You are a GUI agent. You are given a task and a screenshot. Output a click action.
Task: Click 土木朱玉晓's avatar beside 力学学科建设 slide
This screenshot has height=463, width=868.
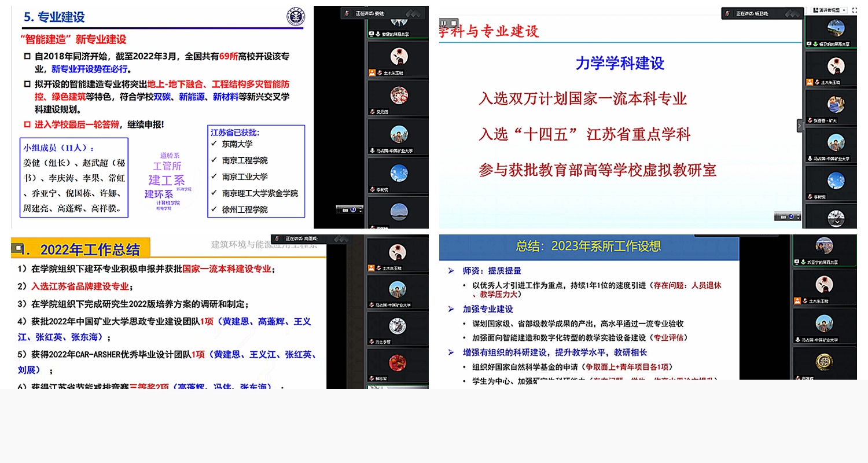click(x=835, y=65)
